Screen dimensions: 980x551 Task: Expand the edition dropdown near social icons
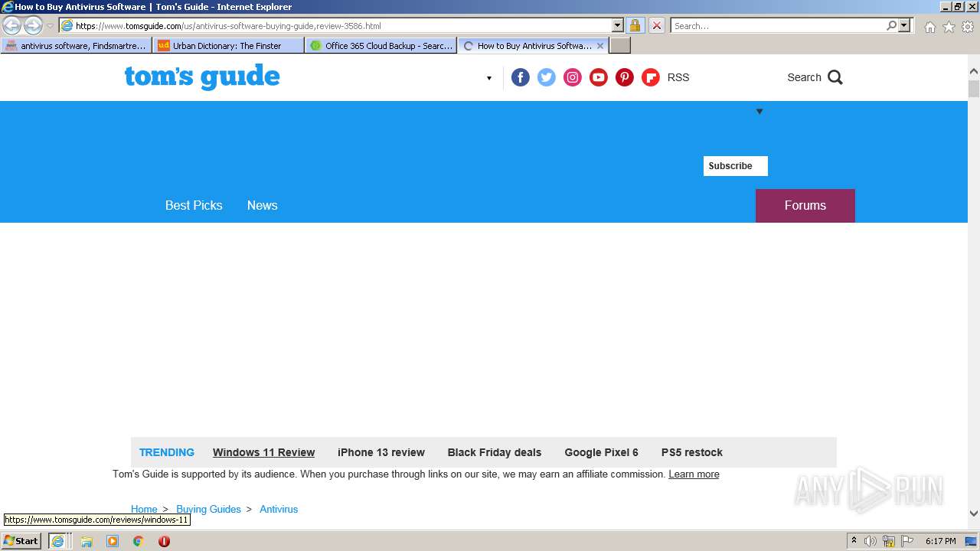(489, 78)
